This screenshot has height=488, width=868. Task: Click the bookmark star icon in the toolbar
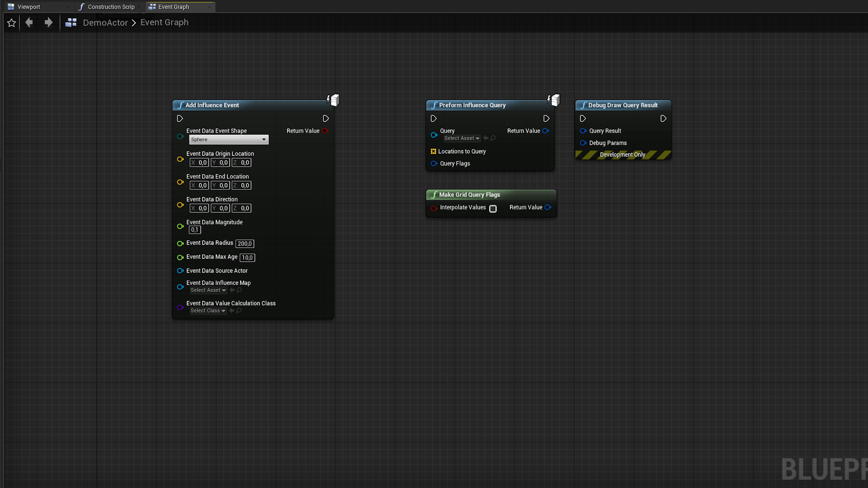pyautogui.click(x=11, y=22)
